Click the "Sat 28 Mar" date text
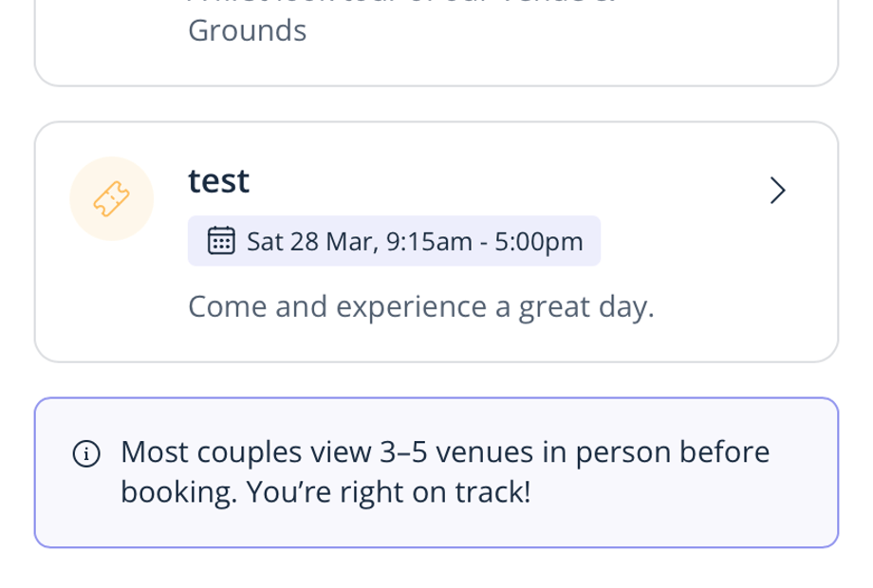 [312, 242]
